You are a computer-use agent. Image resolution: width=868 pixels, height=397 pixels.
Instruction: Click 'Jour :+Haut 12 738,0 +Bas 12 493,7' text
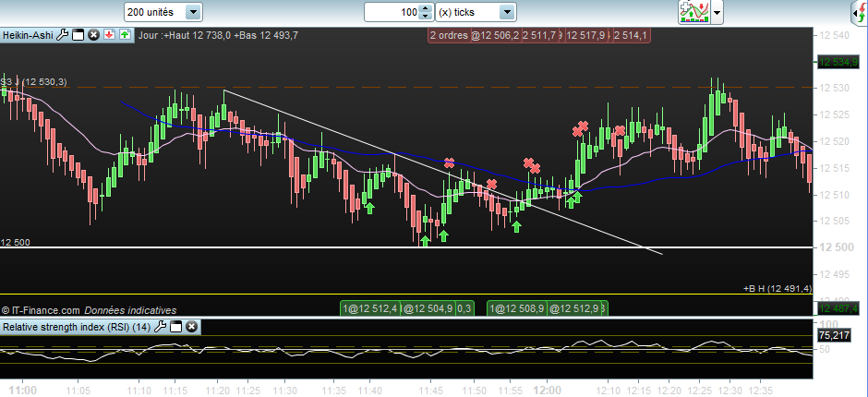pyautogui.click(x=218, y=35)
